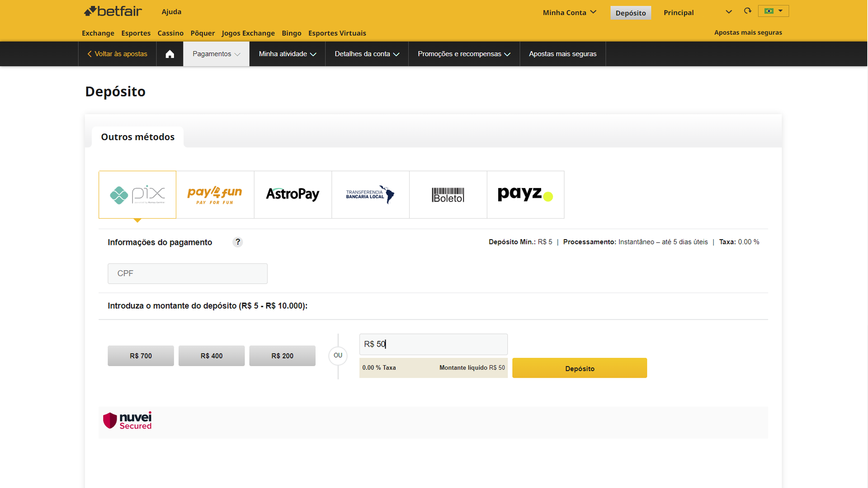The width and height of the screenshot is (868, 488).
Task: Click the Montante líquido R$ 50 text
Action: tap(472, 368)
